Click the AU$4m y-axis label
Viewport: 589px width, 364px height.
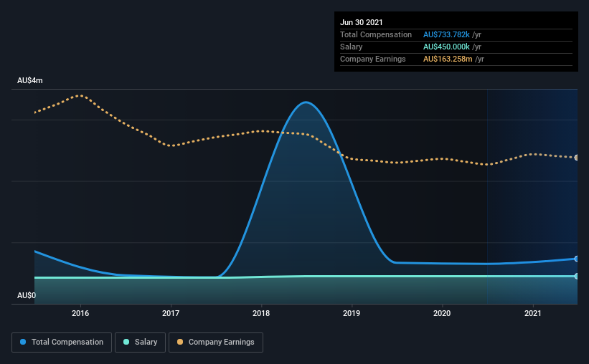[x=30, y=81]
